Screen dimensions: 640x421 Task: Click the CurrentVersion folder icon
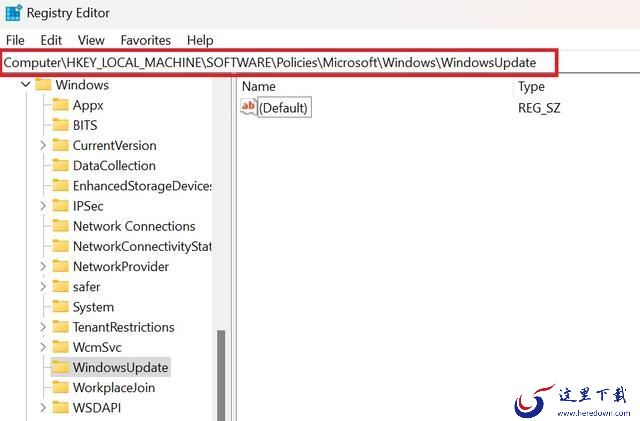[x=60, y=145]
